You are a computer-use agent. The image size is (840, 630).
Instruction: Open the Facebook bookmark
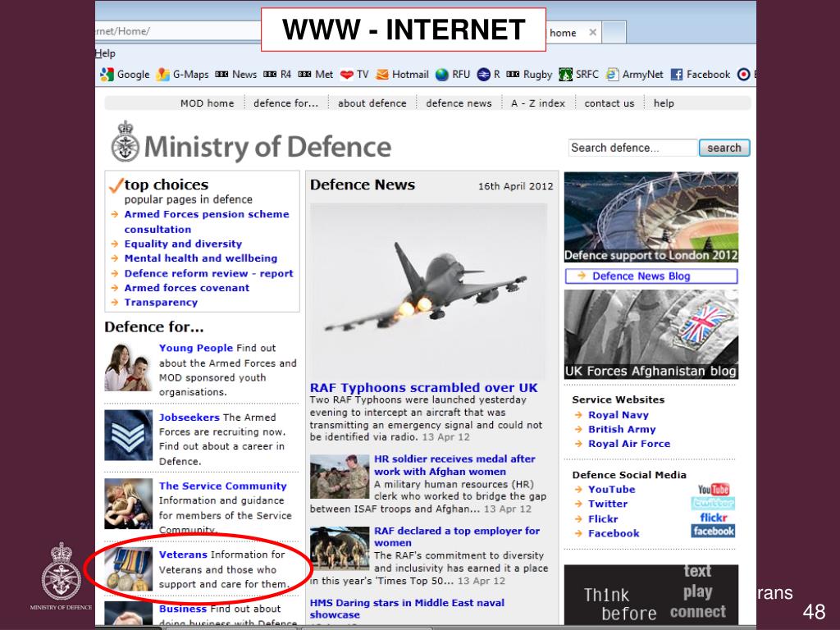coord(701,75)
